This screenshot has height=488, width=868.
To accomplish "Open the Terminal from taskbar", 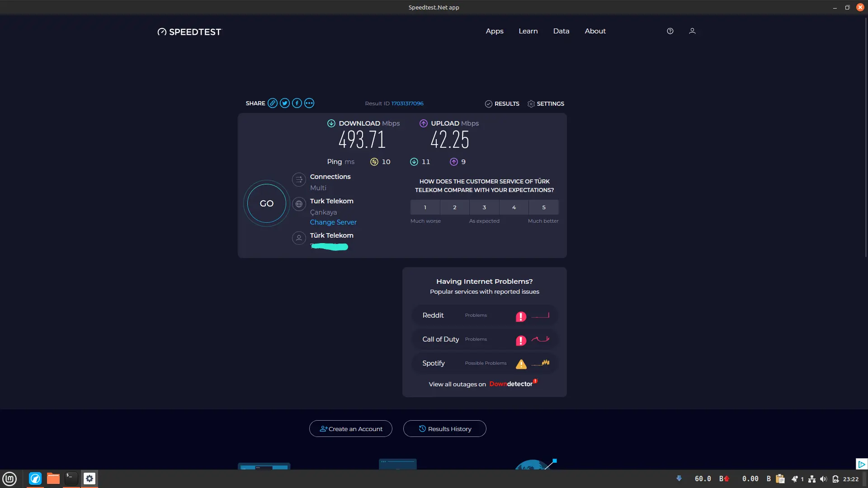I will tap(71, 479).
